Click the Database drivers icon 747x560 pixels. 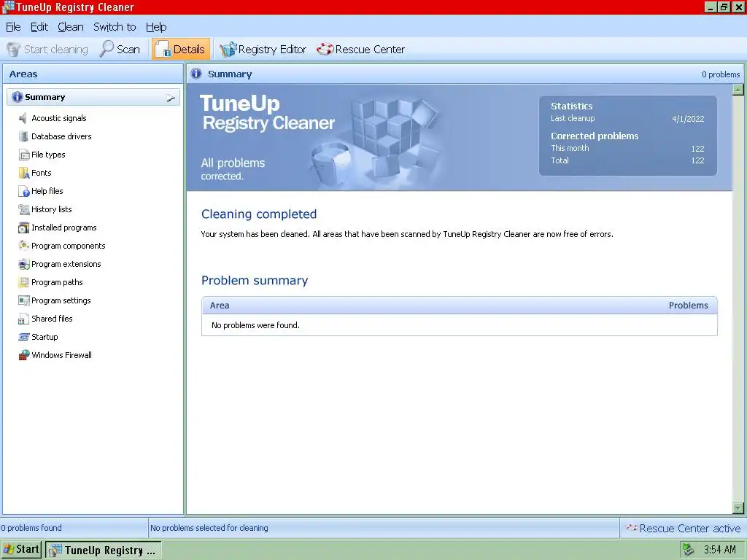click(x=23, y=136)
